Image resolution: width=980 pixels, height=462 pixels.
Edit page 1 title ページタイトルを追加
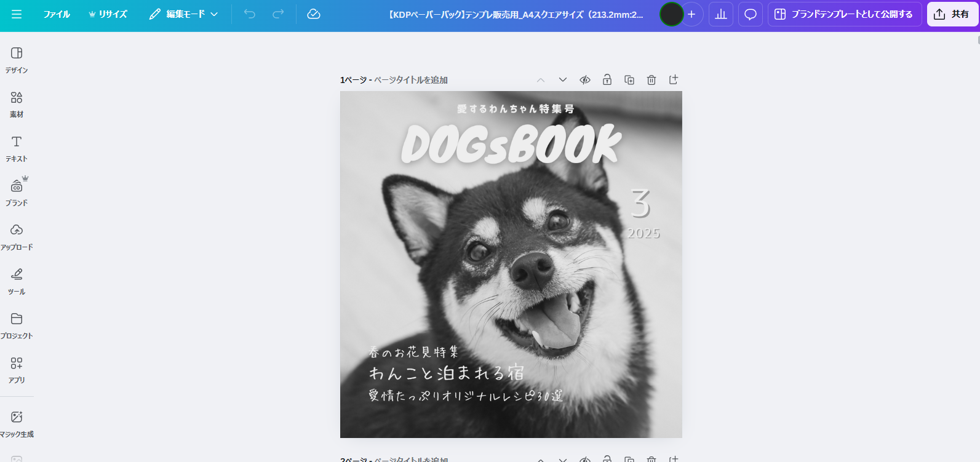tap(411, 80)
